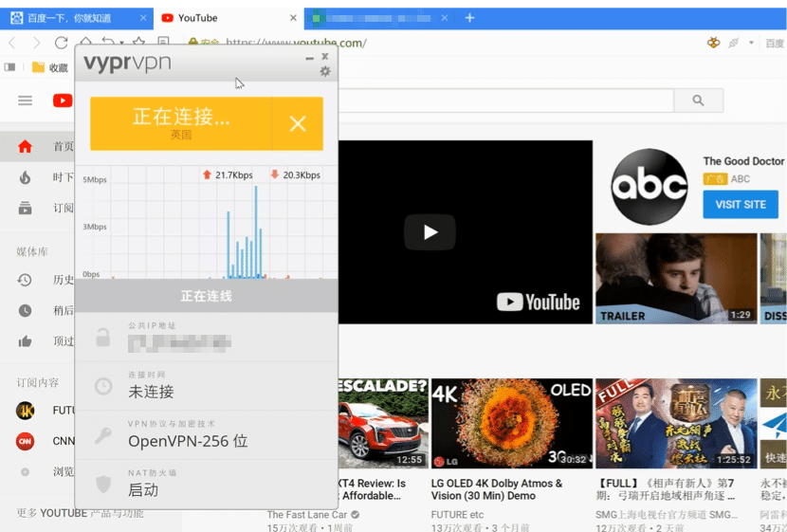787x532 pixels.
Task: Open the watch later clock item
Action: point(38,311)
